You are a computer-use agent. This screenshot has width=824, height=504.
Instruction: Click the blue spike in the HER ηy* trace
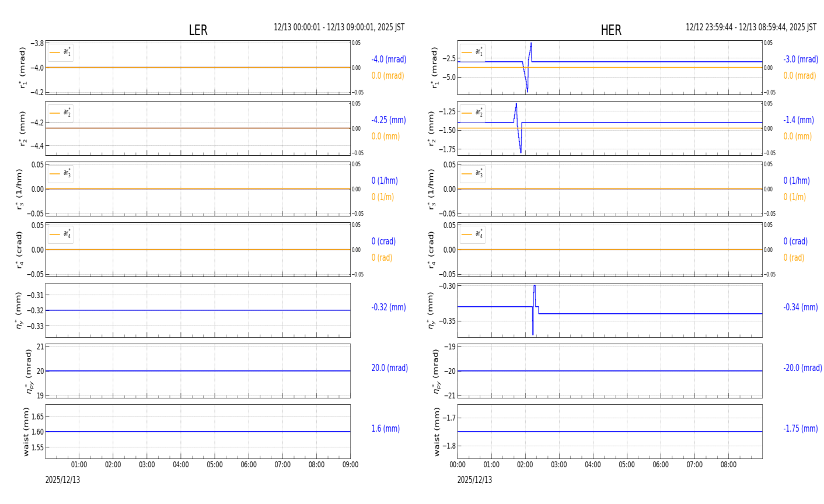click(535, 310)
